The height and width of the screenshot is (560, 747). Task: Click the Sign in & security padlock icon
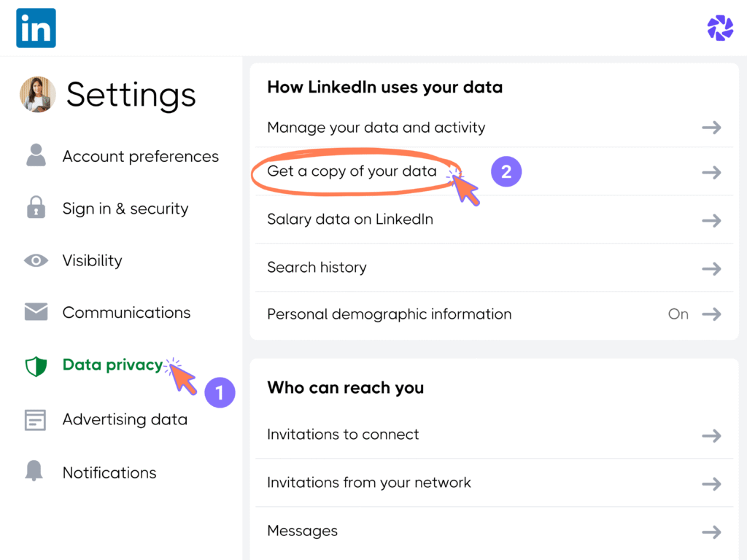(x=35, y=209)
